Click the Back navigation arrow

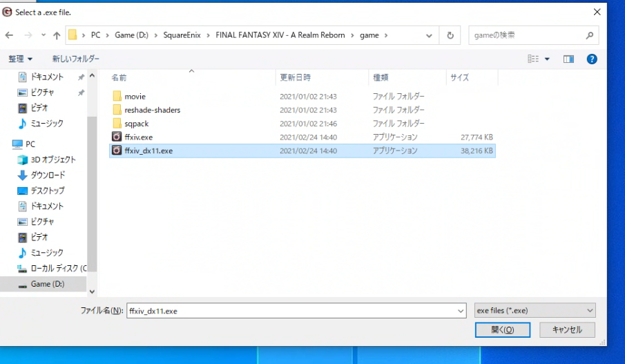[9, 35]
